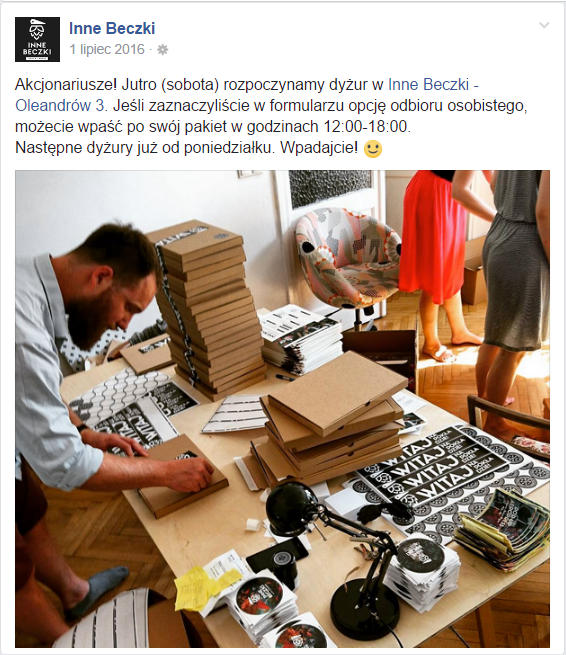Click the post text starting with Akcjonariusze!

tap(272, 116)
